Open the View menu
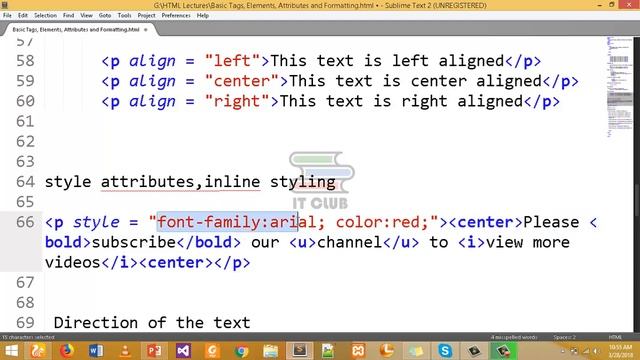Screen dimensions: 640x360 pyautogui.click(x=86, y=16)
